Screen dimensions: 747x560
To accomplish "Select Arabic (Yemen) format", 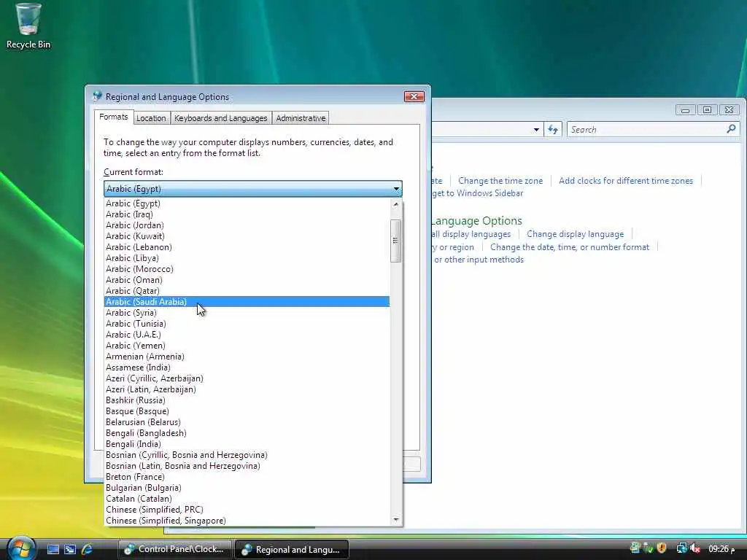I will (x=247, y=346).
